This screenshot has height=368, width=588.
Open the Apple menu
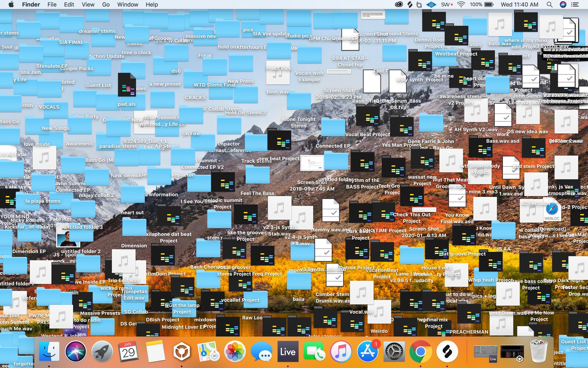point(11,4)
